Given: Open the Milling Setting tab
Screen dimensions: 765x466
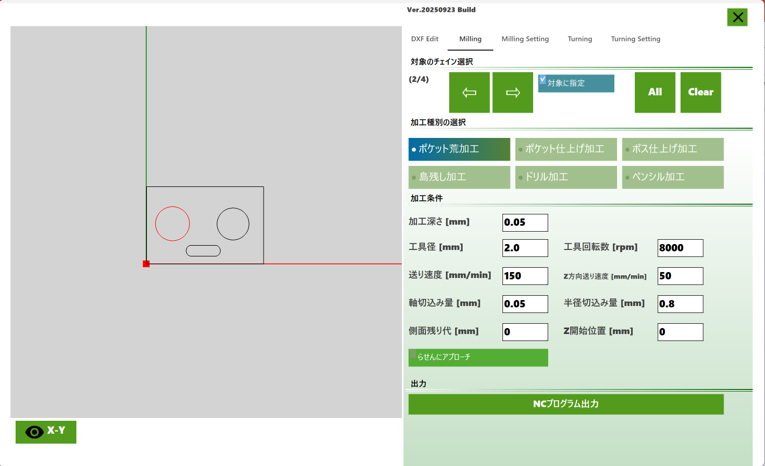Looking at the screenshot, I should click(x=525, y=39).
